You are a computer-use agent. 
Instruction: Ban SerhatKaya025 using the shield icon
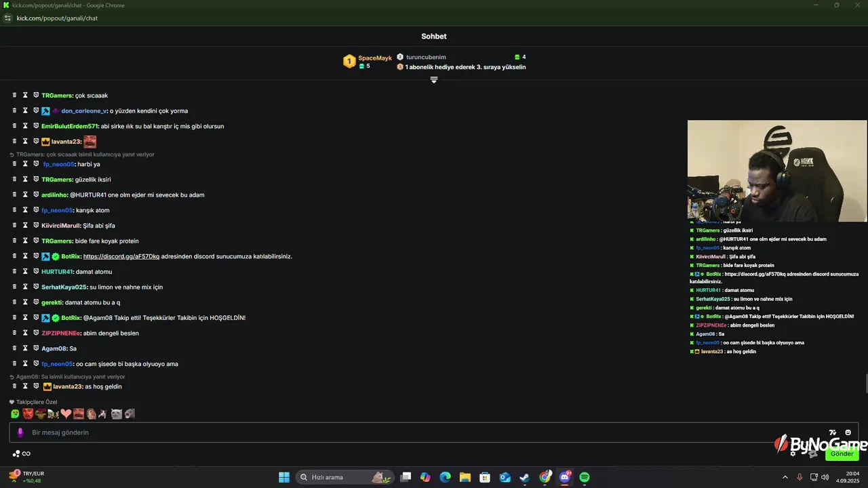36,287
